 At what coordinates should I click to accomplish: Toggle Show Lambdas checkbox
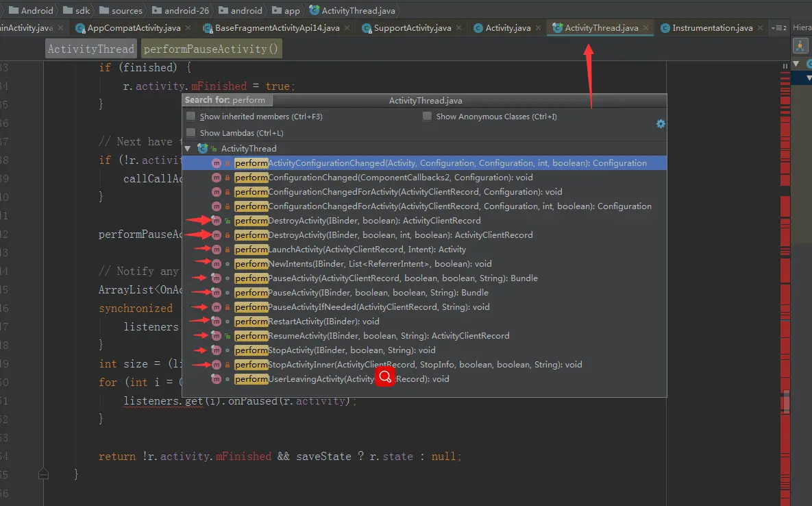click(x=191, y=132)
